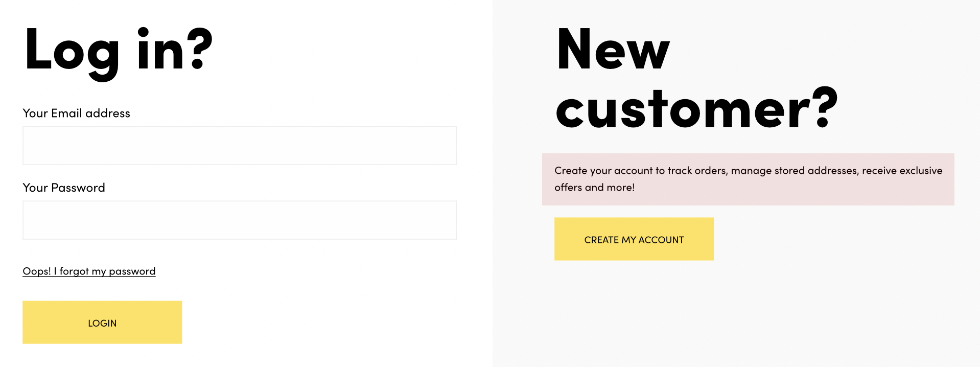Screen dimensions: 980x367
Task: Click the "Your Email address" label
Action: pos(76,113)
